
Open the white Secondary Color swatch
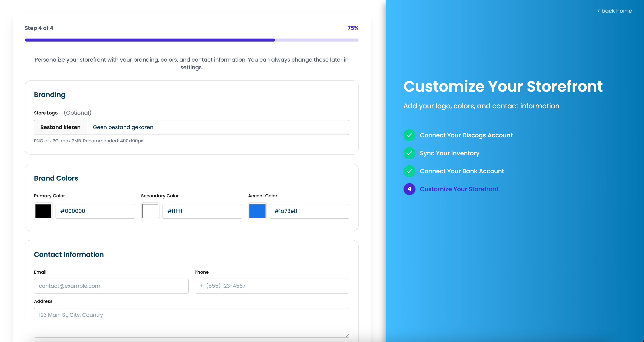150,211
